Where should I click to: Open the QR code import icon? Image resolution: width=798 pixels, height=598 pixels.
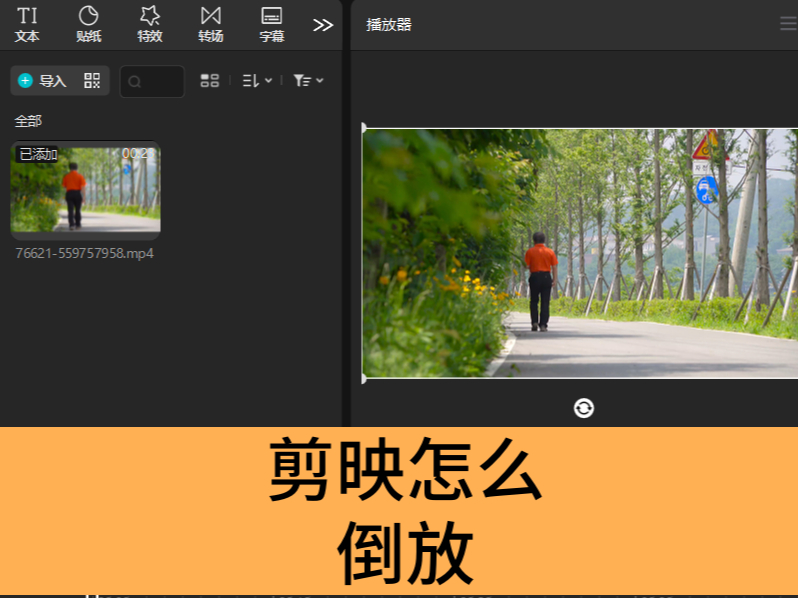point(92,80)
